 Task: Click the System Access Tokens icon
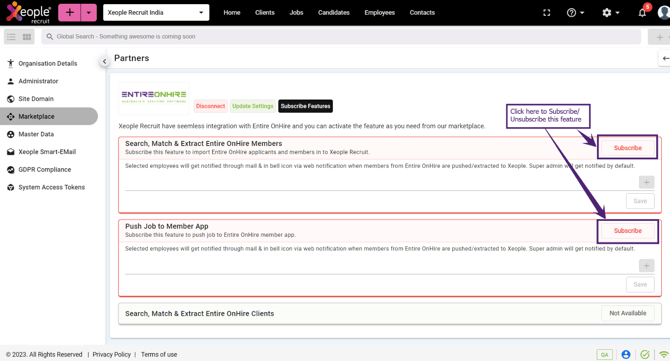[x=11, y=187]
